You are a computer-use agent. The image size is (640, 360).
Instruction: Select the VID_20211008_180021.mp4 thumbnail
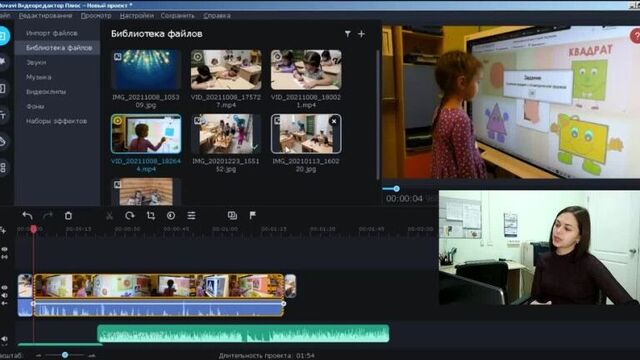(306, 70)
